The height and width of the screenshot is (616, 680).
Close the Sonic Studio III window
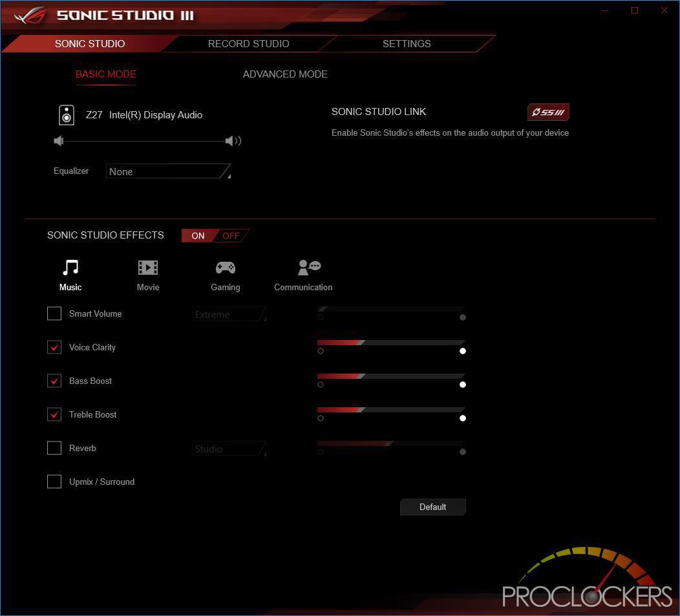(664, 10)
